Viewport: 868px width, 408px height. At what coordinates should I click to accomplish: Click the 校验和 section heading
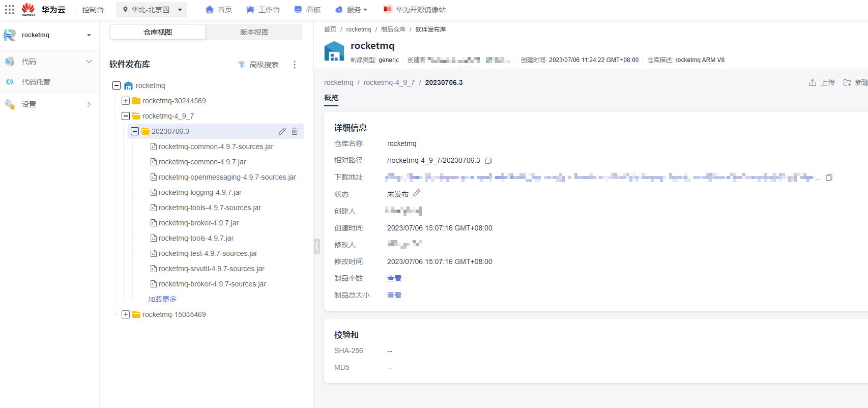tap(346, 335)
